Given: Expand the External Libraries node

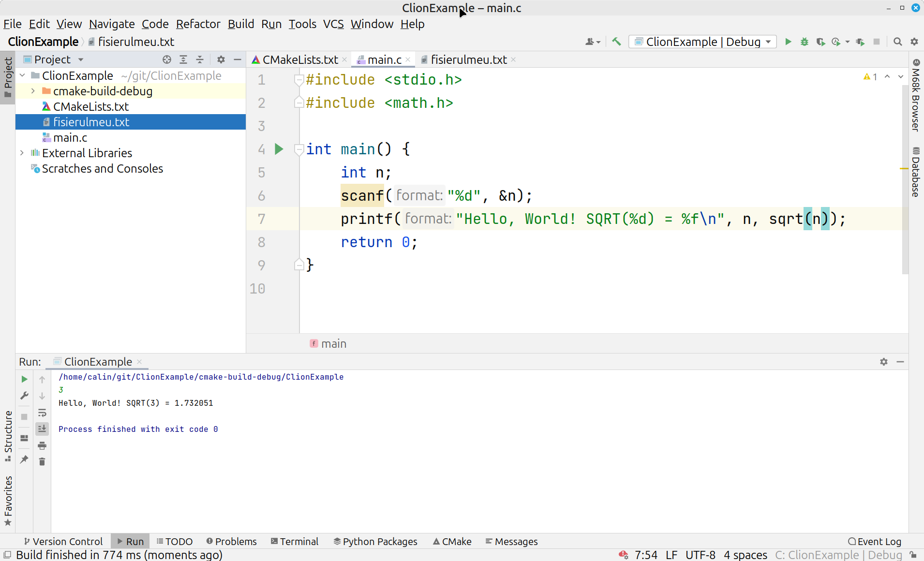Looking at the screenshot, I should 22,153.
